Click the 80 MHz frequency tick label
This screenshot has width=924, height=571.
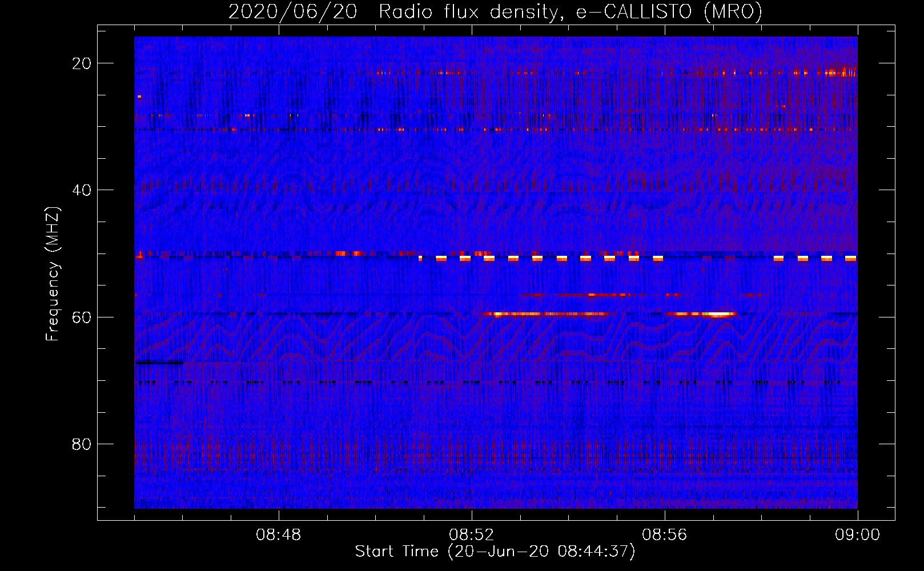click(x=82, y=444)
